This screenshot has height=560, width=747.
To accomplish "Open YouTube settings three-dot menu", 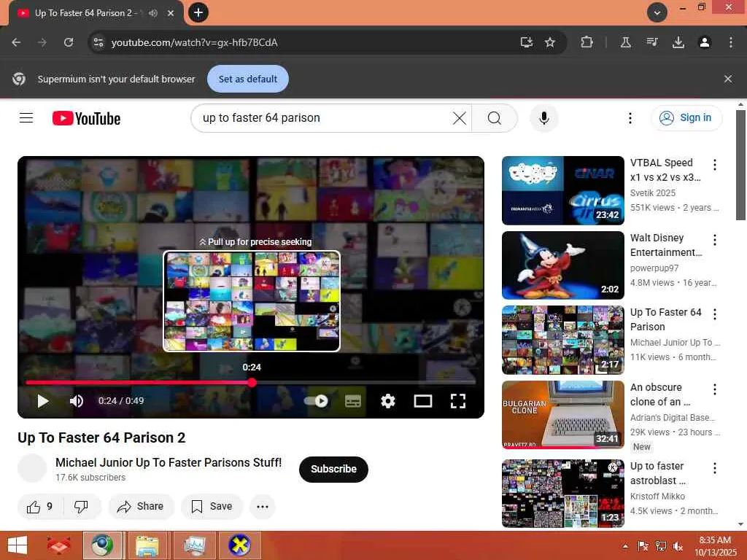I will pos(630,118).
